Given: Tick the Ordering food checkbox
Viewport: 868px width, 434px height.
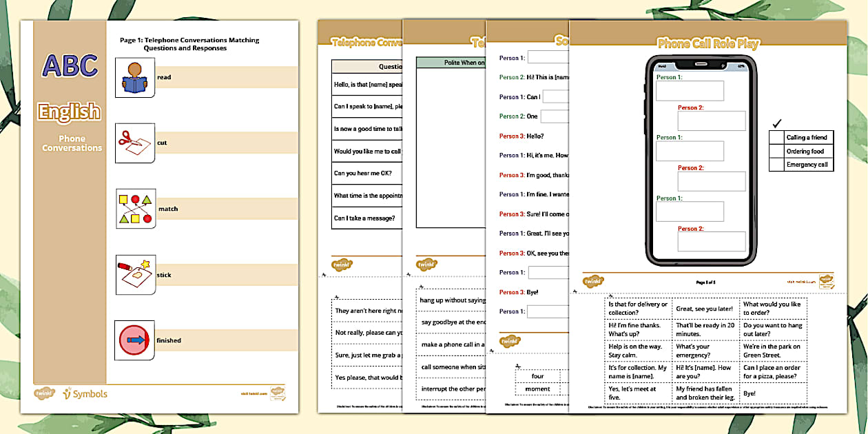Looking at the screenshot, I should (x=777, y=151).
